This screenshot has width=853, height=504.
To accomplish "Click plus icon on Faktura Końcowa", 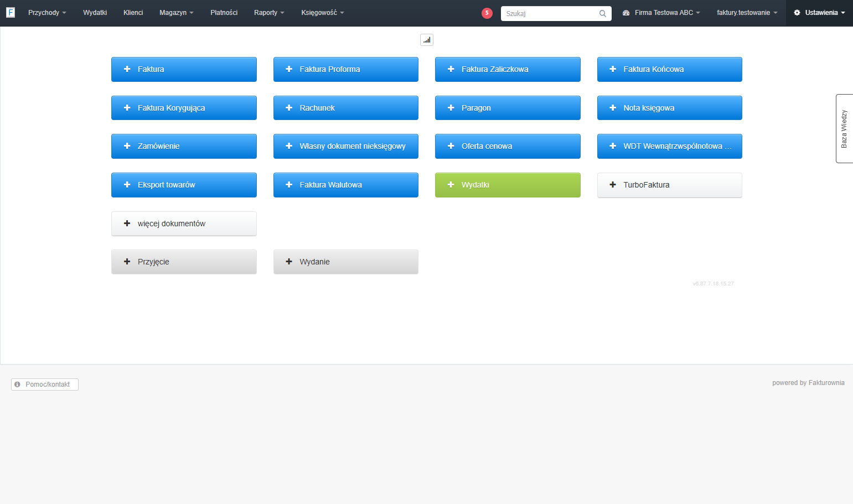I will (613, 69).
